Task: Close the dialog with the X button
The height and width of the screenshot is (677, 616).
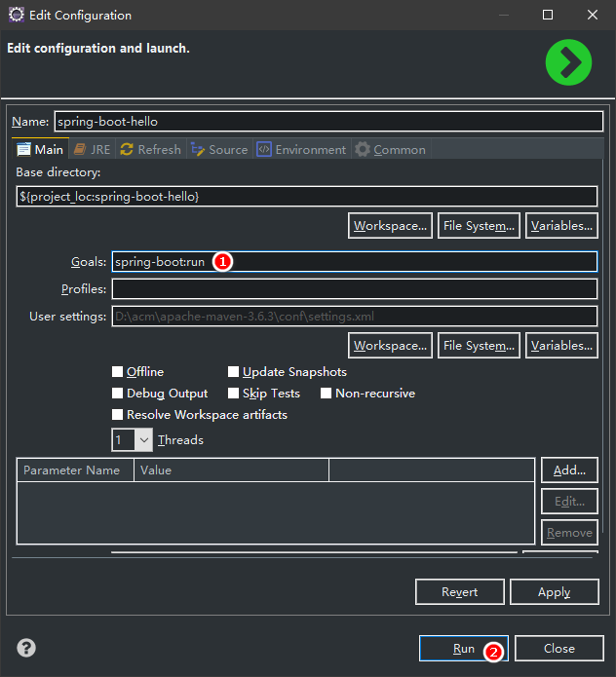Action: pos(593,16)
